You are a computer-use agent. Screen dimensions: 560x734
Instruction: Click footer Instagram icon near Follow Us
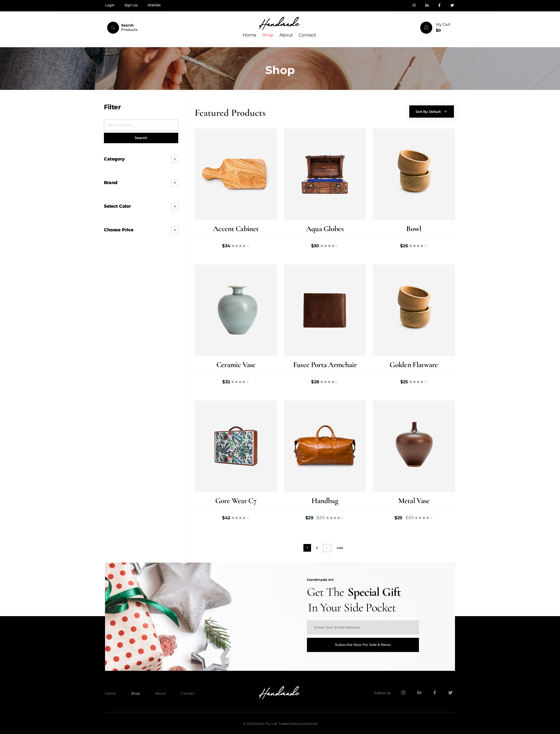[x=403, y=693]
